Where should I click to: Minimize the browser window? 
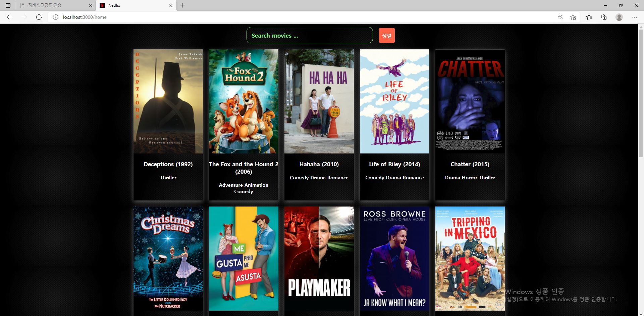coord(605,5)
